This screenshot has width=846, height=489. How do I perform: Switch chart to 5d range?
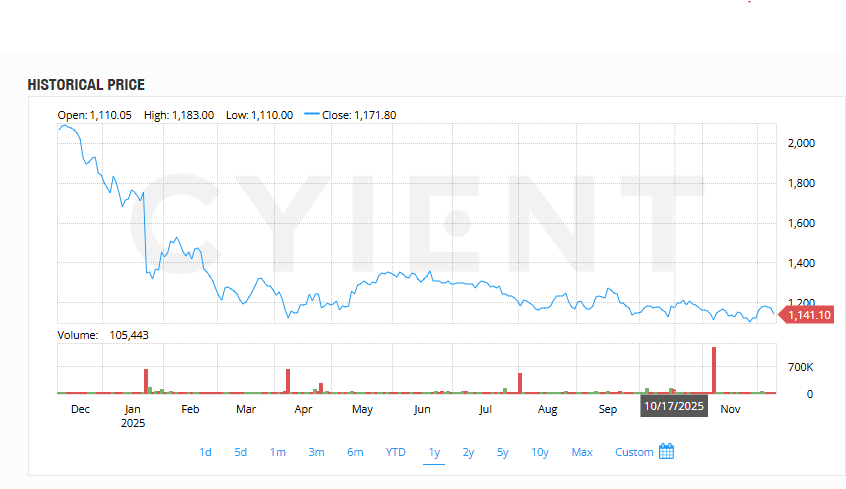pos(241,452)
